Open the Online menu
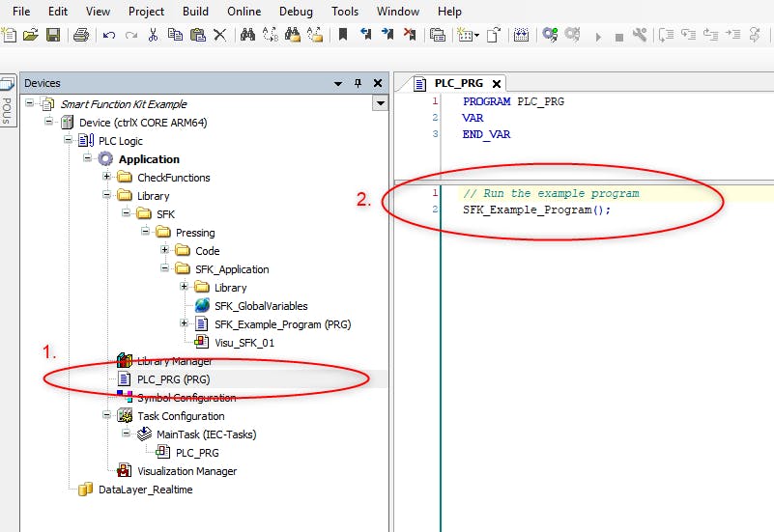 pos(244,11)
